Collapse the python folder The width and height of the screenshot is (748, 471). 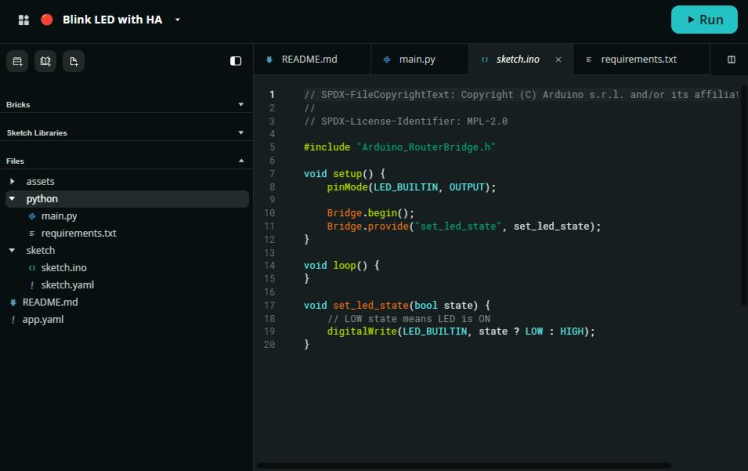coord(12,199)
